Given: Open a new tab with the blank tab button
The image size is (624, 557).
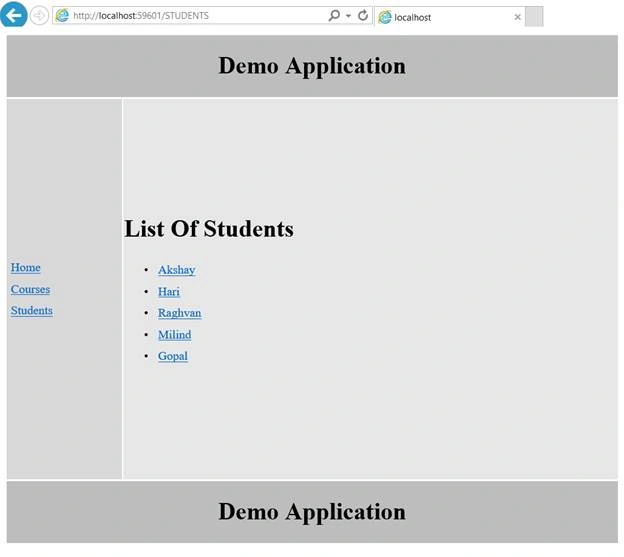Looking at the screenshot, I should (x=534, y=17).
